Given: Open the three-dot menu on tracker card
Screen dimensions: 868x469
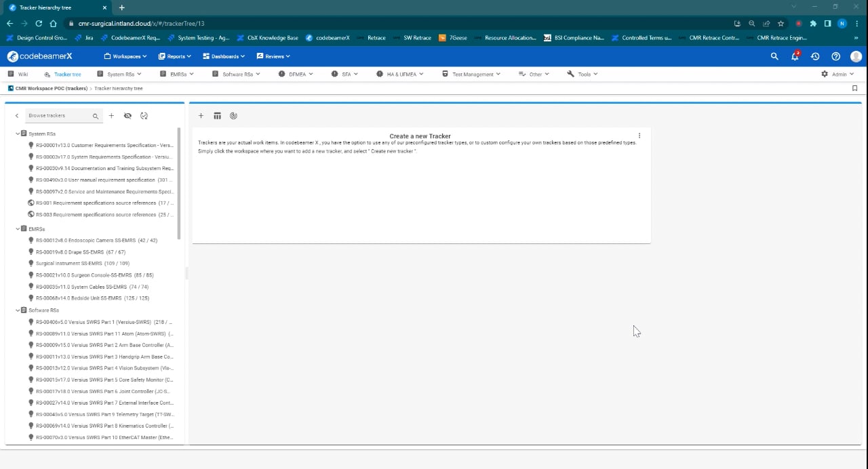Looking at the screenshot, I should tap(639, 136).
